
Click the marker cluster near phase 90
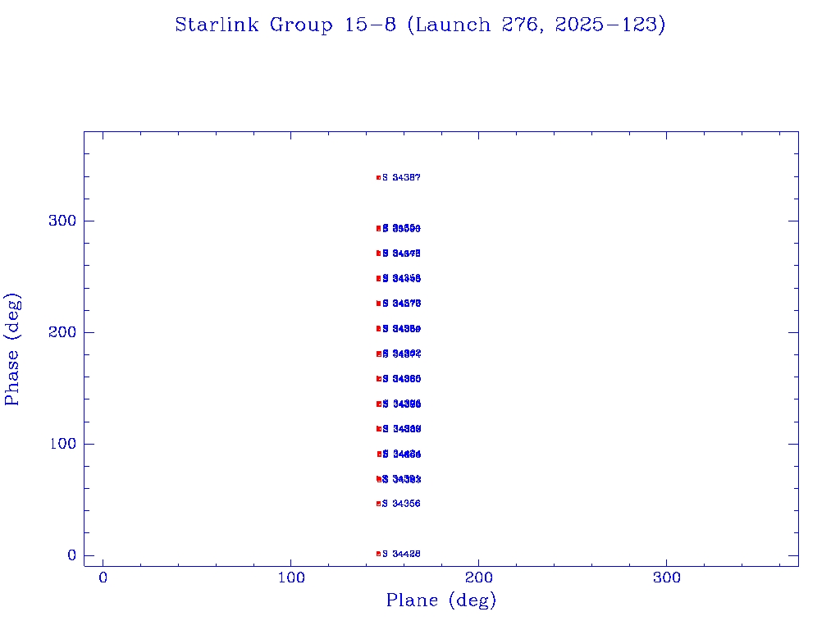(x=379, y=454)
